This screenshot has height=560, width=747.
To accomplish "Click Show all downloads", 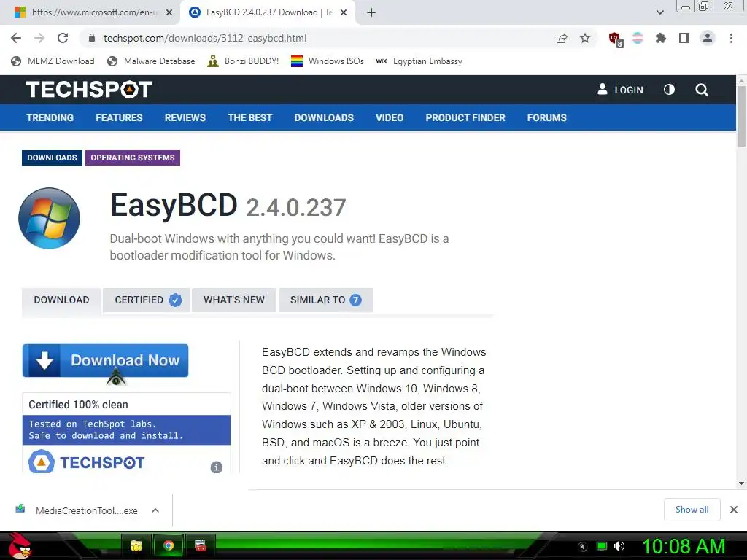I will [x=692, y=510].
